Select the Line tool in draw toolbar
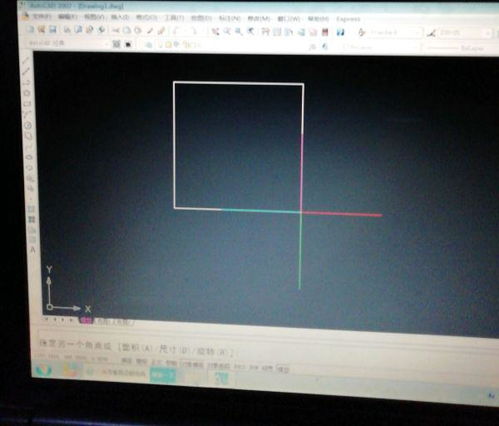Screen dimensions: 499x426 click(26, 61)
